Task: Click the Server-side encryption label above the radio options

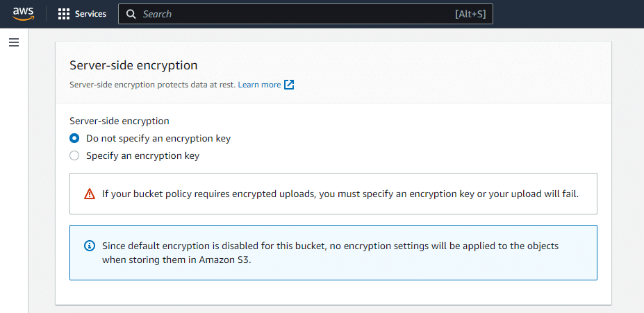Action: point(119,121)
